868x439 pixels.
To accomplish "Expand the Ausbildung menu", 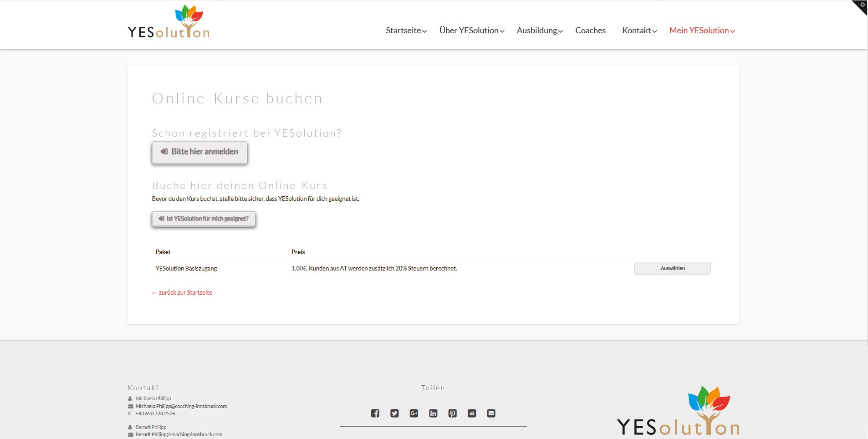I will coord(540,31).
